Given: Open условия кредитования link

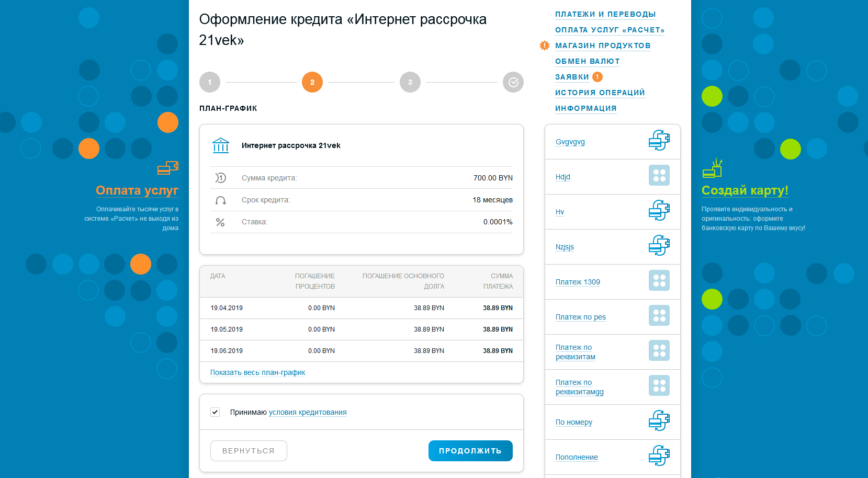Looking at the screenshot, I should pos(308,412).
